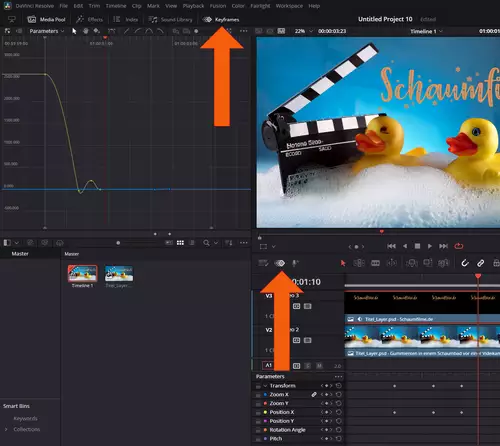
Task: Select the Blade edit mode tool
Action: pyautogui.click(x=375, y=263)
